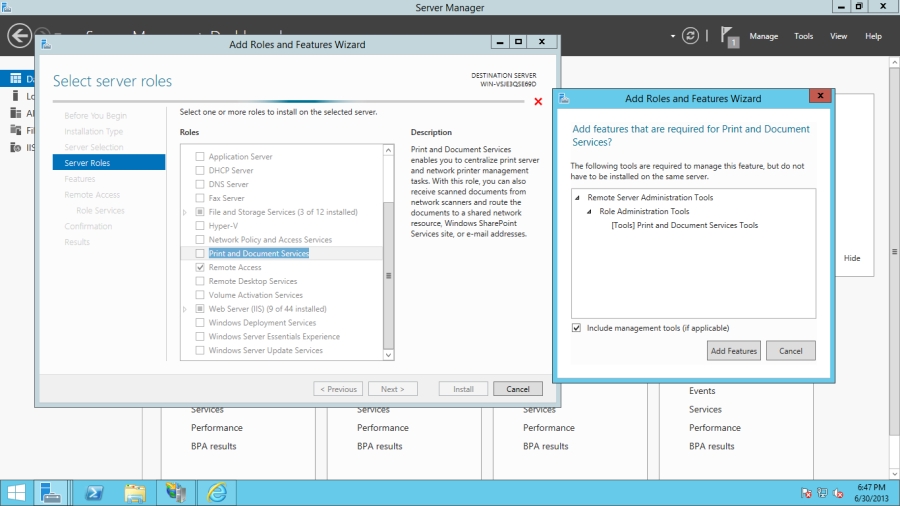Click the Next button in wizard
This screenshot has width=900, height=506.
pos(393,389)
